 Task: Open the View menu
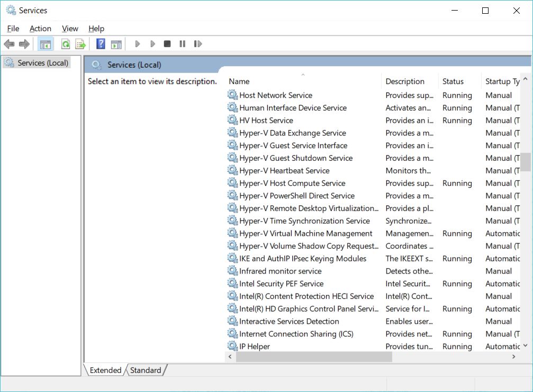[70, 29]
